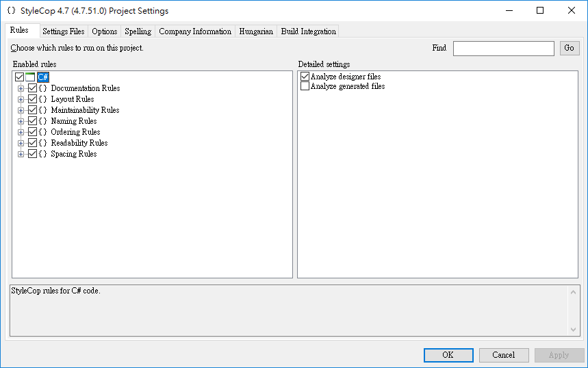The height and width of the screenshot is (368, 588).
Task: Expand the Naming Rules node
Action: (x=21, y=122)
